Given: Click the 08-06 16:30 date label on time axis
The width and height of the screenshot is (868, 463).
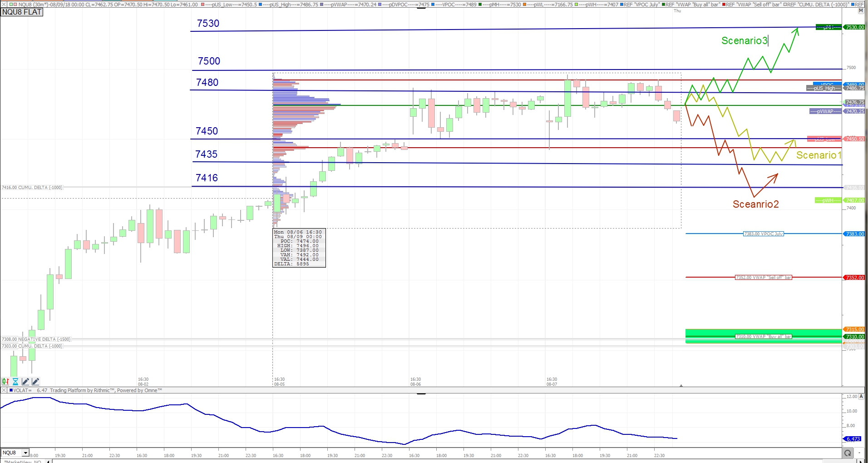Looking at the screenshot, I should click(x=415, y=382).
